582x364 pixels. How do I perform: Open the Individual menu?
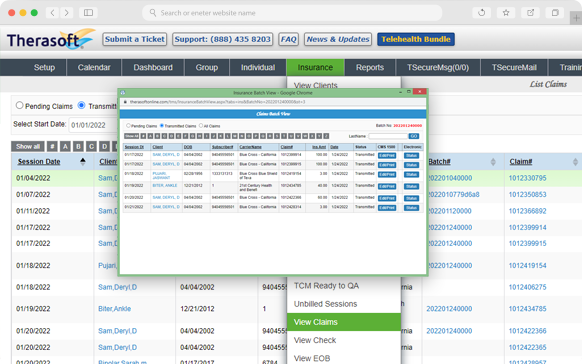coord(258,68)
